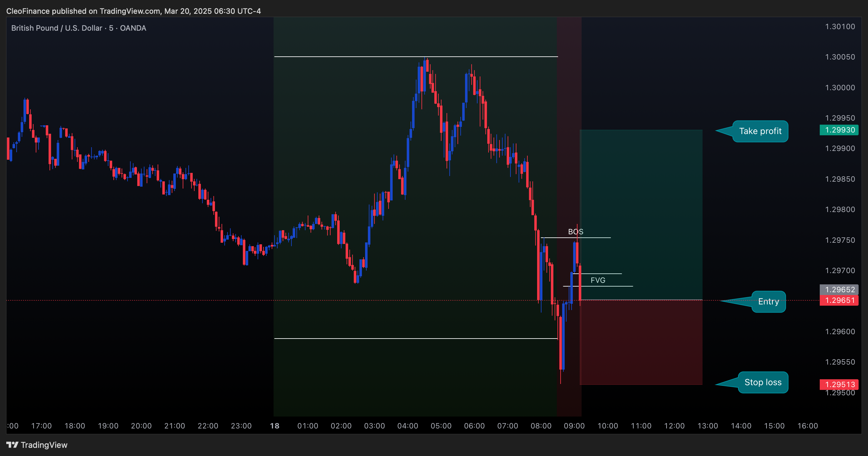Click the 12:00 time axis label

click(x=674, y=426)
